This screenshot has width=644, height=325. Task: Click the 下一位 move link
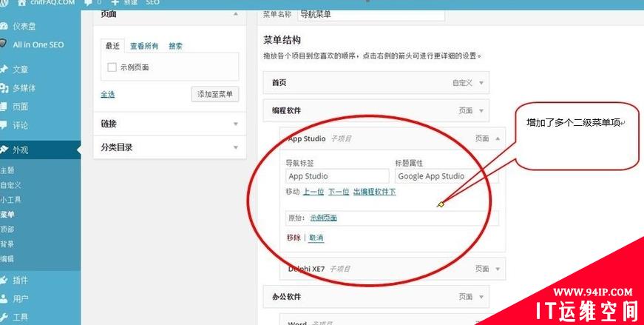pyautogui.click(x=339, y=192)
